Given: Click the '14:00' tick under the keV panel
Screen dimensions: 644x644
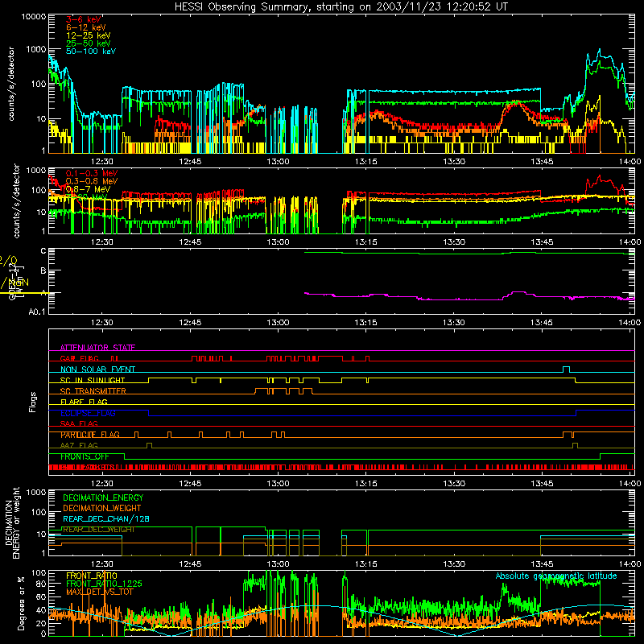Looking at the screenshot, I should [x=630, y=162].
